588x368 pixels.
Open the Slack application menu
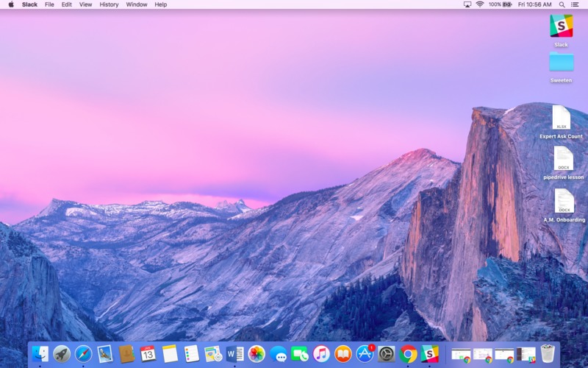tap(29, 4)
